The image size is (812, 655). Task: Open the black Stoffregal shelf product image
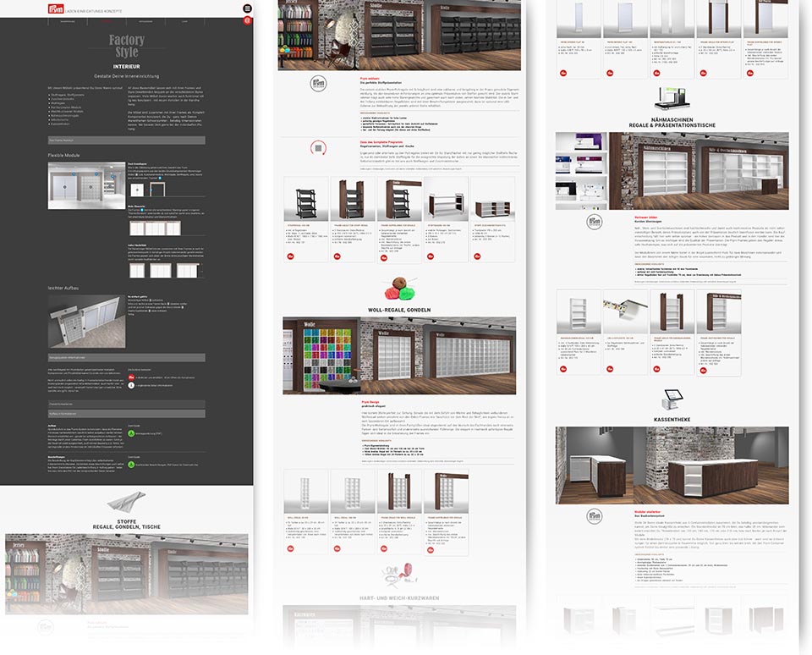[x=305, y=200]
